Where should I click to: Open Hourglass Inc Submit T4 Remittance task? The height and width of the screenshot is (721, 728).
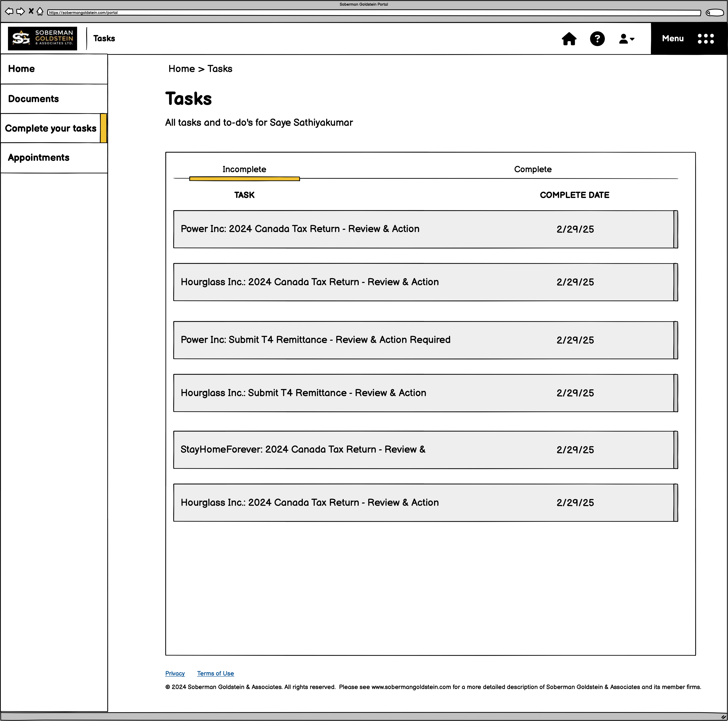pos(425,393)
